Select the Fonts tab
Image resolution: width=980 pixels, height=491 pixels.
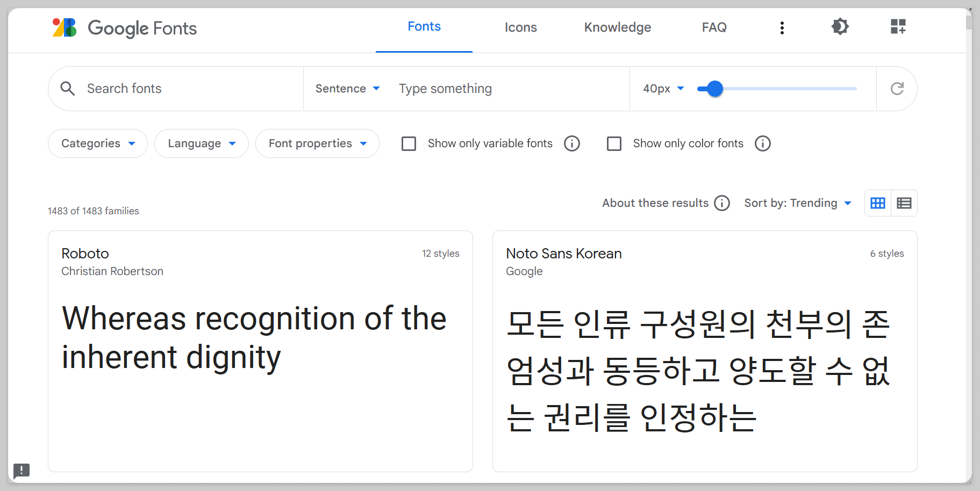424,26
